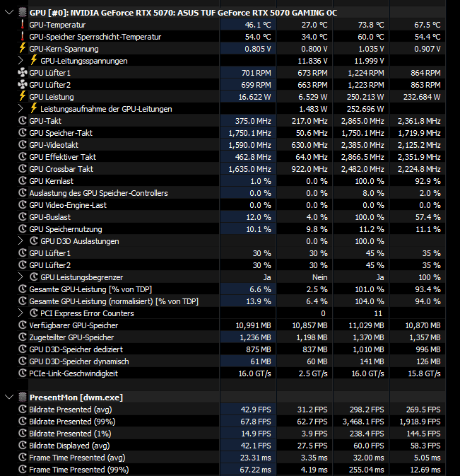The image size is (460, 476).
Task: Click the chip icon beside GPU [#0] header
Action: 23,13
